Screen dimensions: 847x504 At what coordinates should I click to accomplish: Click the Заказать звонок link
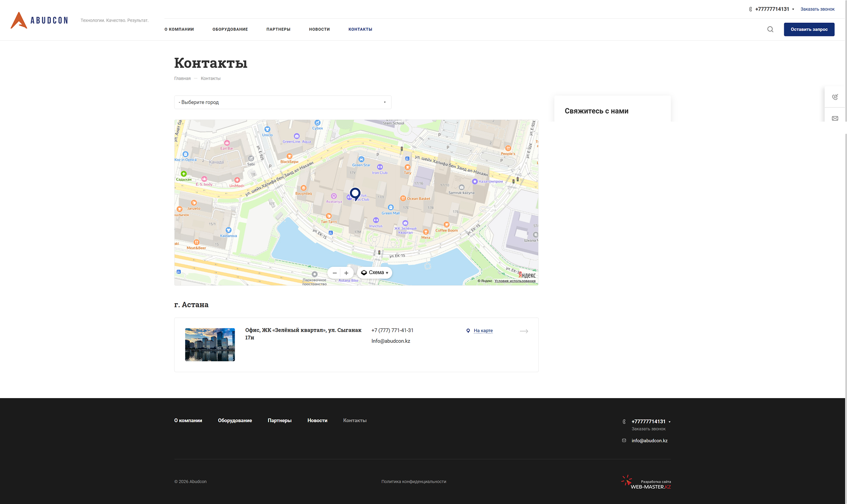click(x=817, y=8)
